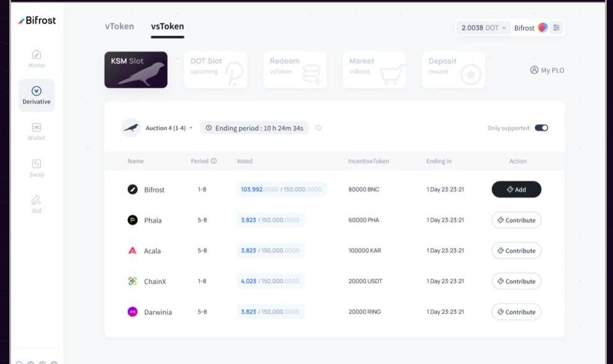The width and height of the screenshot is (613, 364).
Task: Click the Name column header
Action: [135, 161]
